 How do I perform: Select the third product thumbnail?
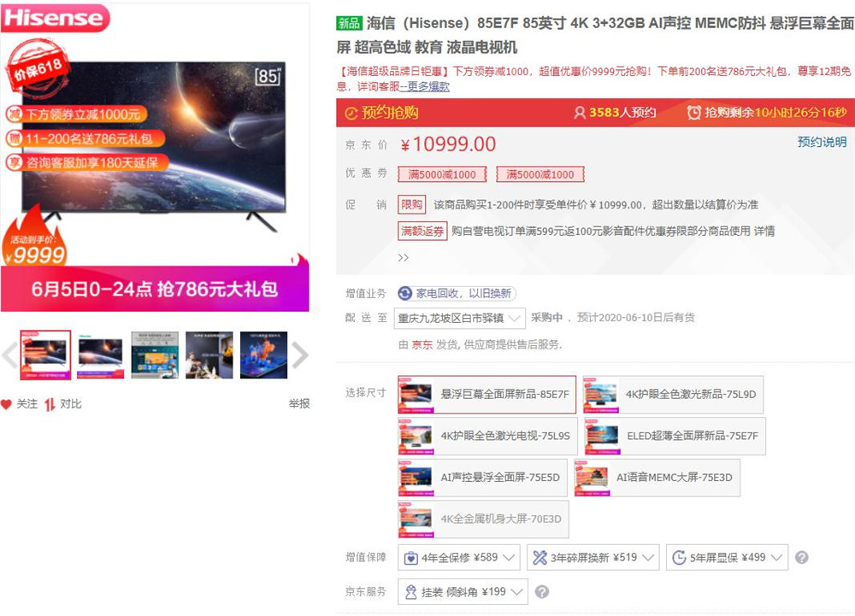[155, 355]
